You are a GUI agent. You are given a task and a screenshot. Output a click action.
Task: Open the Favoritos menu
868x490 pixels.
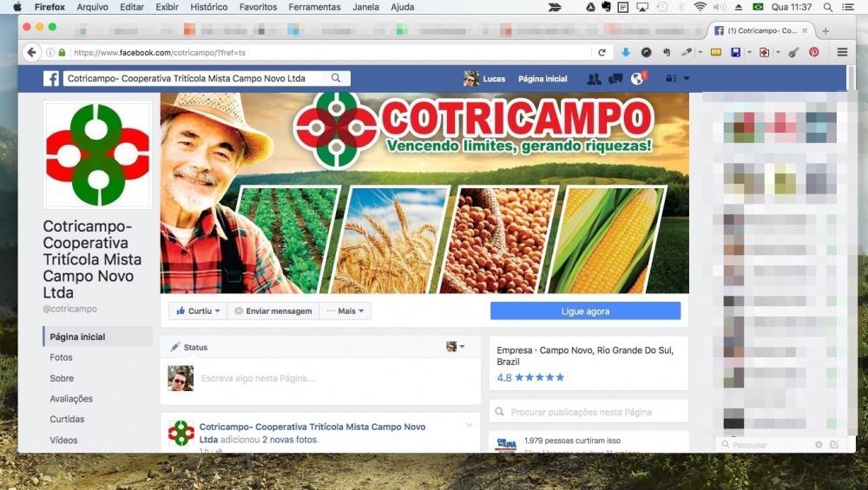[x=258, y=7]
